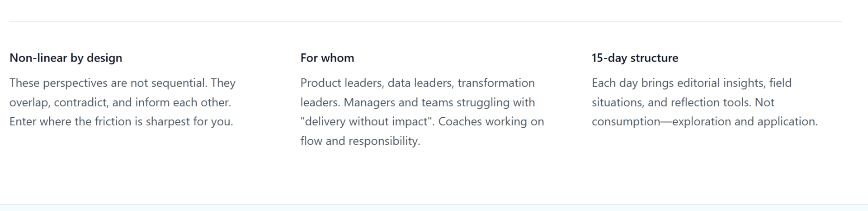This screenshot has width=868, height=211.
Task: Click the quoted "delivery without impact" phrase
Action: [367, 121]
